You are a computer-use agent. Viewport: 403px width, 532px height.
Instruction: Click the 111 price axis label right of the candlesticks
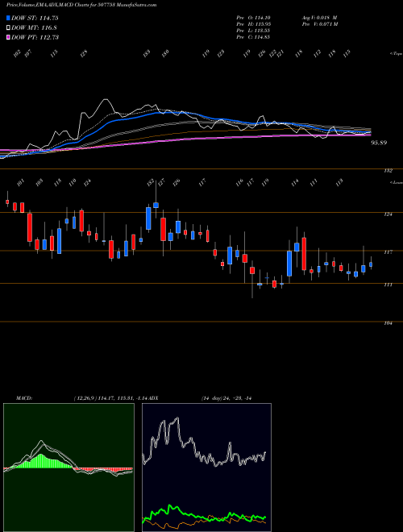pyautogui.click(x=388, y=285)
